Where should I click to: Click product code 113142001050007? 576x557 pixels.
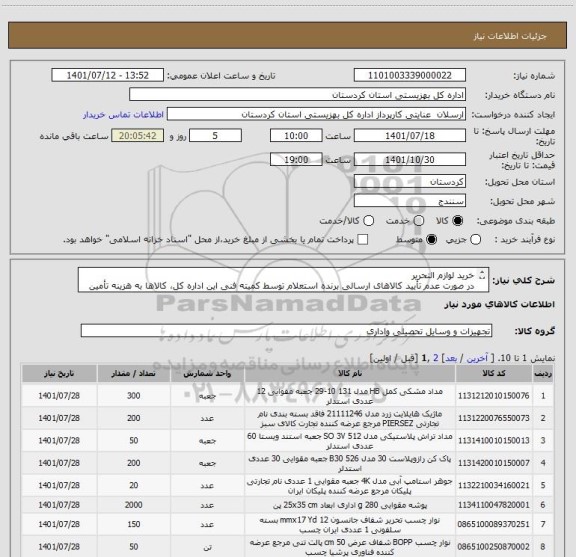coord(493,463)
